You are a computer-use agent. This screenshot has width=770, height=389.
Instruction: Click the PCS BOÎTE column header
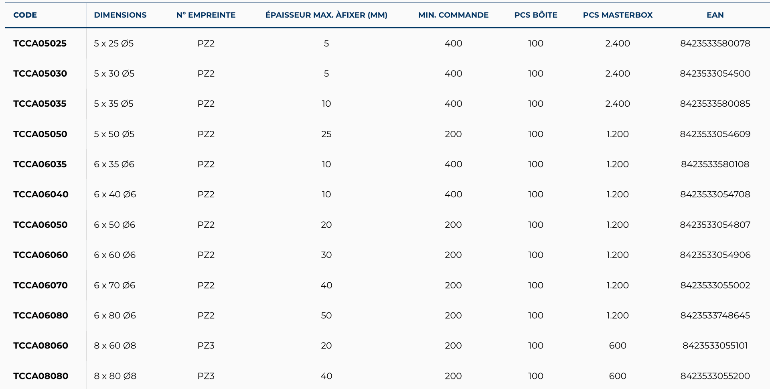(536, 15)
